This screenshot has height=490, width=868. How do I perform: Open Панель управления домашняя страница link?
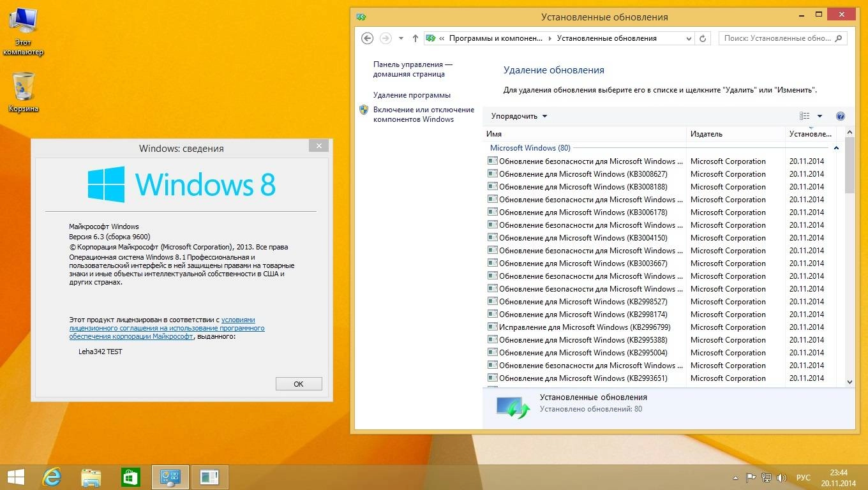[413, 69]
